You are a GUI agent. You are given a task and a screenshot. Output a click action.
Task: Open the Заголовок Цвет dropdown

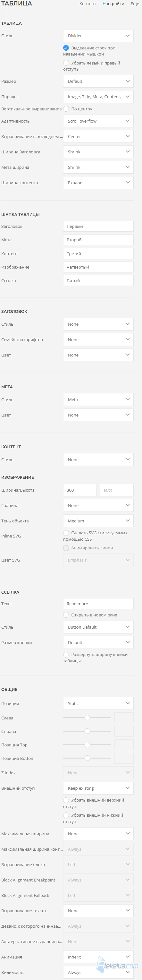(98, 355)
